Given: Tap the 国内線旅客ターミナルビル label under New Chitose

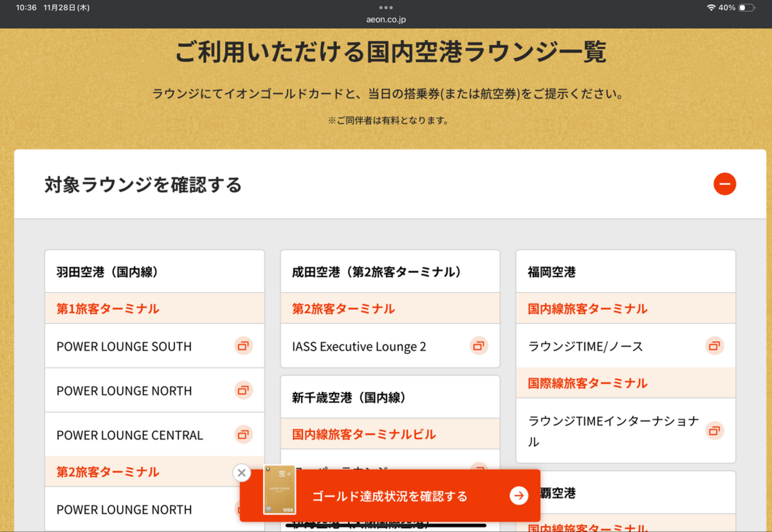Looking at the screenshot, I should click(x=364, y=435).
